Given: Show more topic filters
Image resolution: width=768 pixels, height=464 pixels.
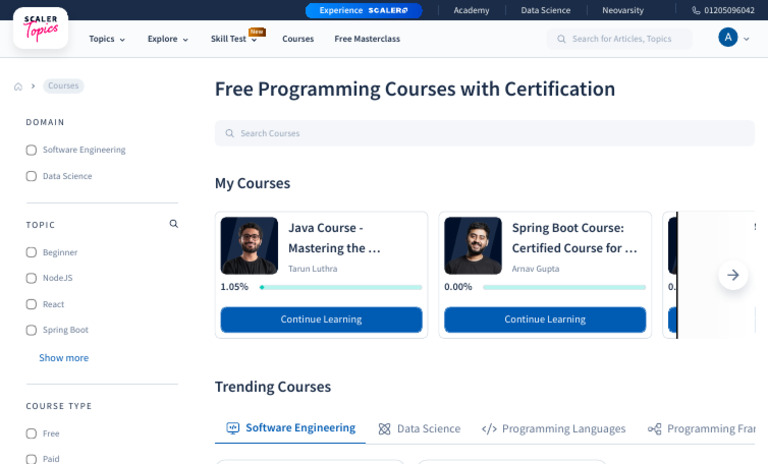Looking at the screenshot, I should [64, 358].
